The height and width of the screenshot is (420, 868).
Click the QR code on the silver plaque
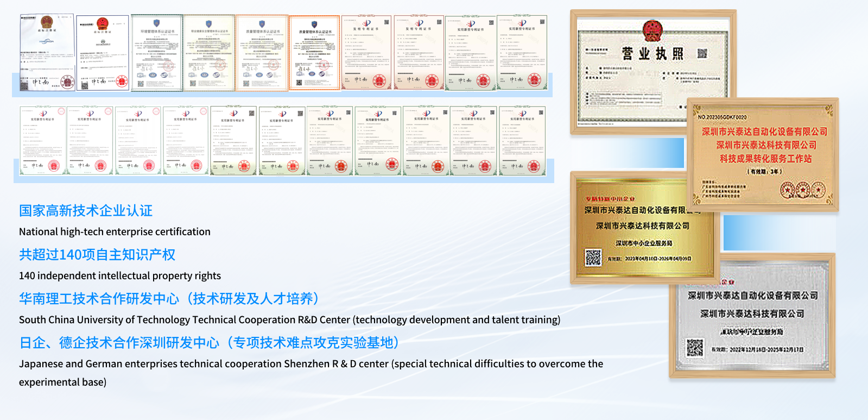tap(694, 347)
